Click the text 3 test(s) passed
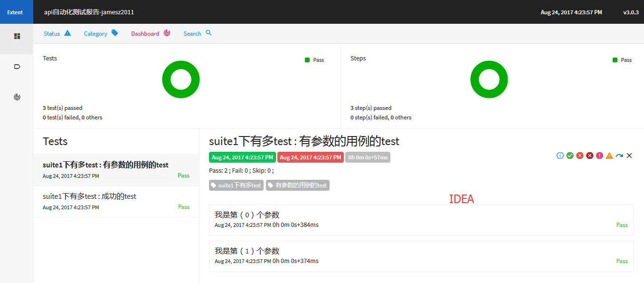This screenshot has height=283, width=644. point(62,108)
